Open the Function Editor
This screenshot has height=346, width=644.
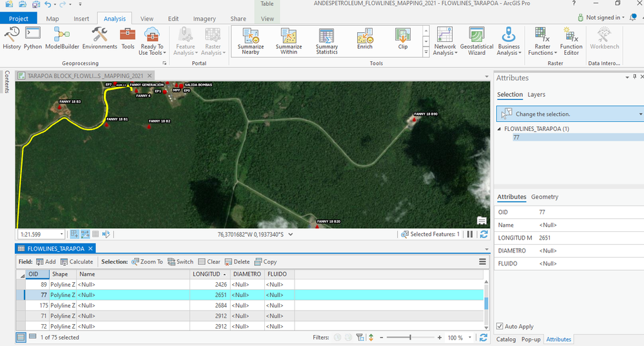coord(571,41)
